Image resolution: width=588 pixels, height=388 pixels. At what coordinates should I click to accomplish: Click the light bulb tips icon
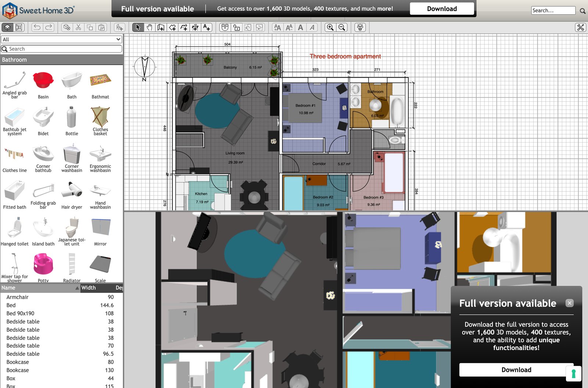pos(360,27)
